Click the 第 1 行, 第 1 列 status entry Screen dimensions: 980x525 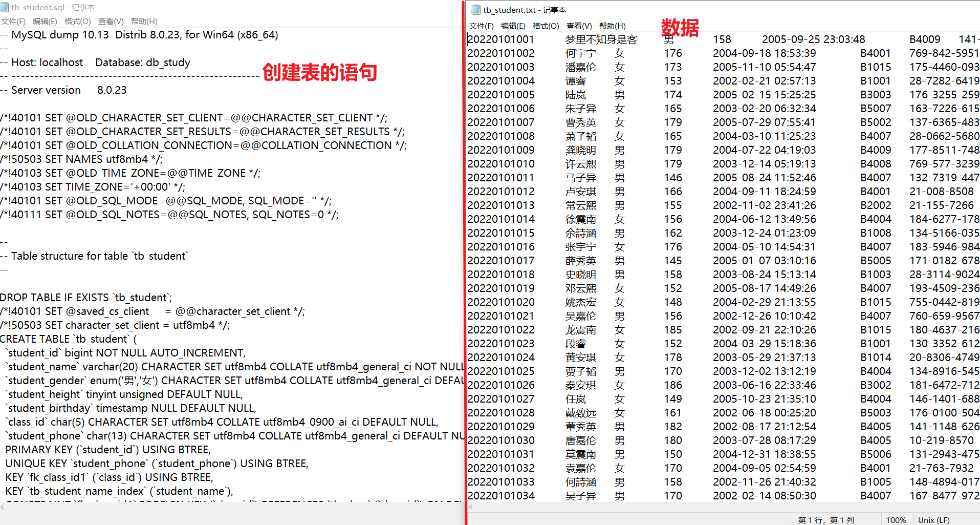point(825,520)
